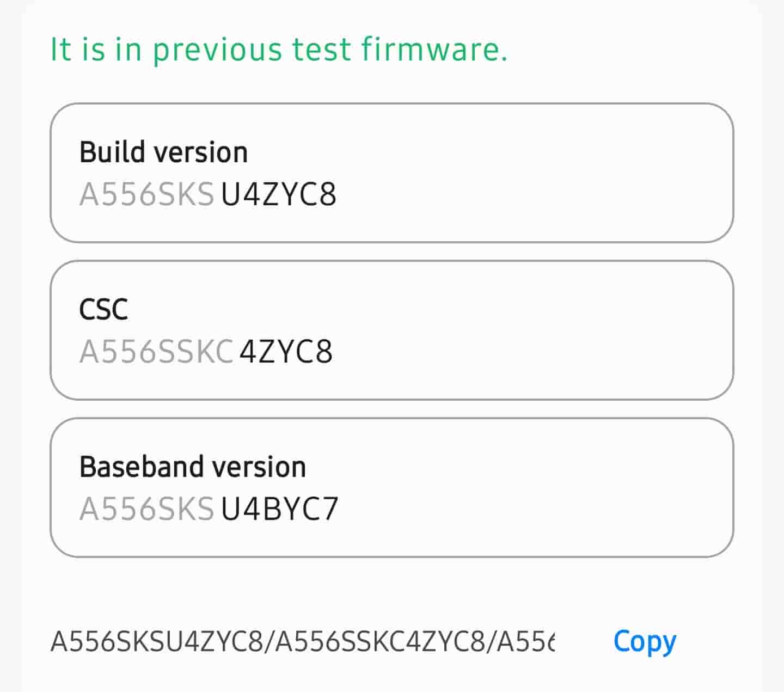The image size is (784, 692).
Task: Click gray A556SSKC prefix under CSC
Action: click(156, 352)
